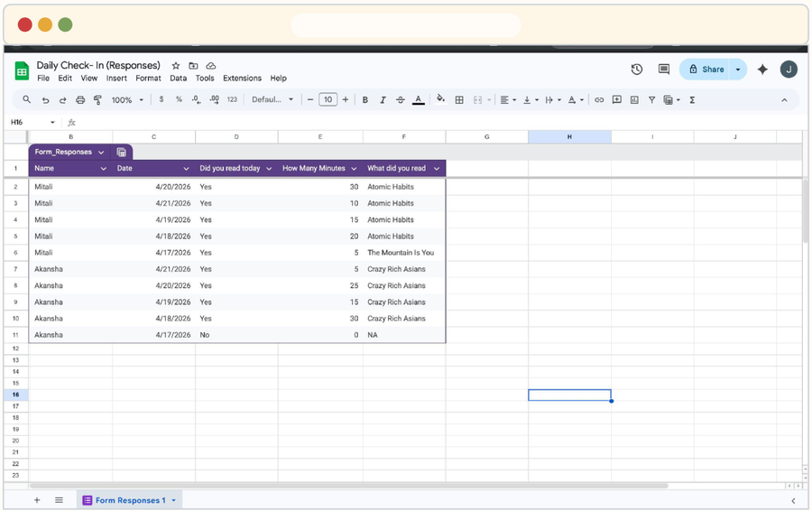Open vertical align dropdown
Viewport: 812px width, 511px height.
tap(531, 100)
